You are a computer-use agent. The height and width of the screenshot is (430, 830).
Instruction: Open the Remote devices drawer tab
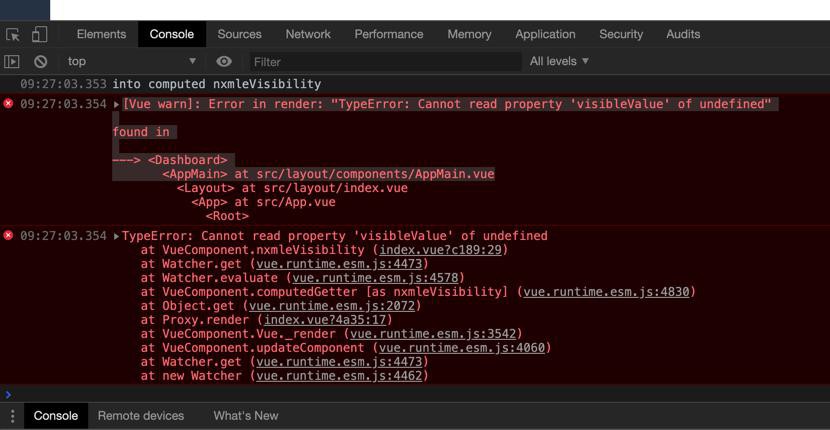click(141, 416)
